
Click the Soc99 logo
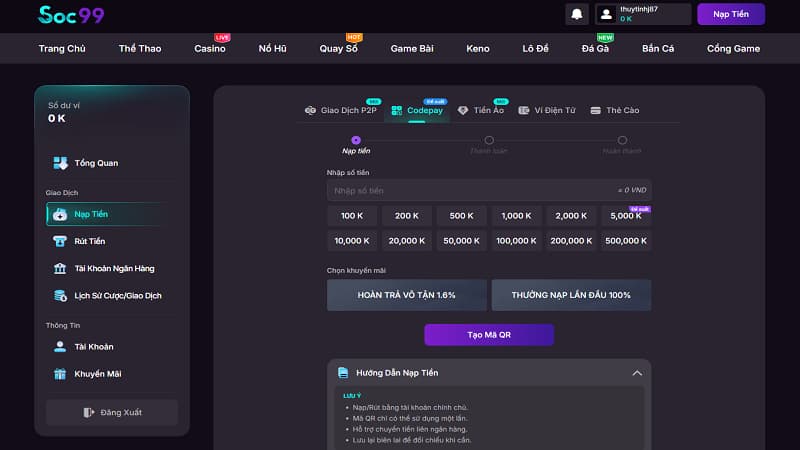pyautogui.click(x=70, y=15)
